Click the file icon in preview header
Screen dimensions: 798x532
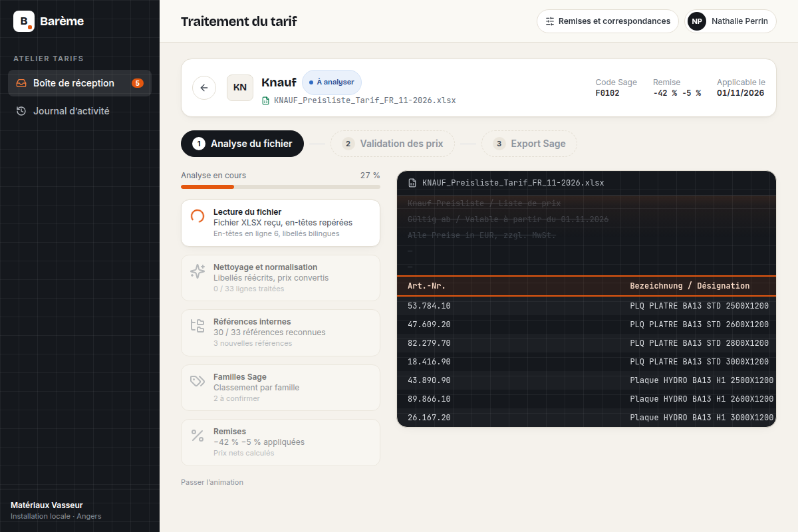click(412, 182)
